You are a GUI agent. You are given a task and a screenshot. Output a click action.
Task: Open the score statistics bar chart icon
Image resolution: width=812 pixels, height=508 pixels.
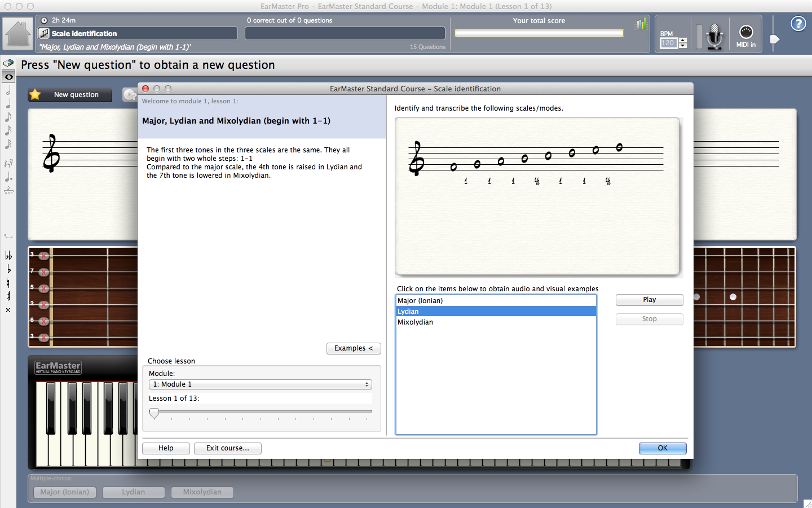[641, 24]
